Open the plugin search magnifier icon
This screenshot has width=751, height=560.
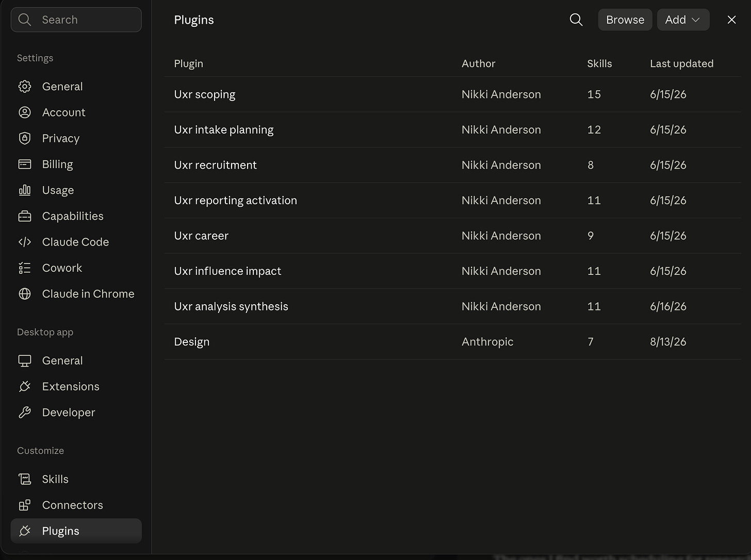pos(576,20)
